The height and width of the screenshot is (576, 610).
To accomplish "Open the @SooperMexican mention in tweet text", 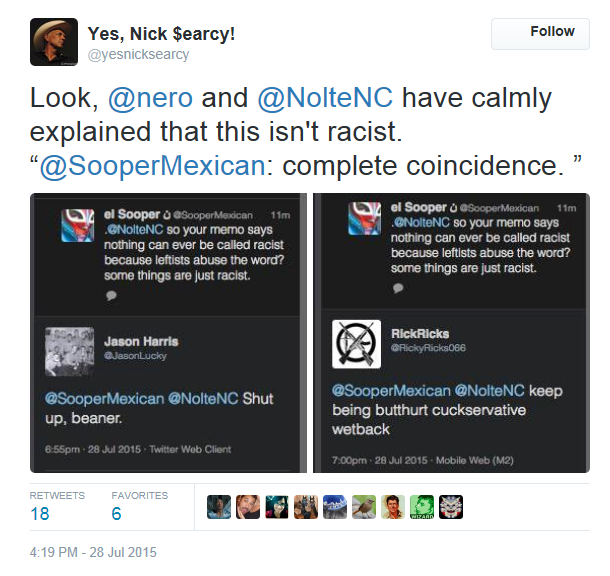I will (x=152, y=166).
